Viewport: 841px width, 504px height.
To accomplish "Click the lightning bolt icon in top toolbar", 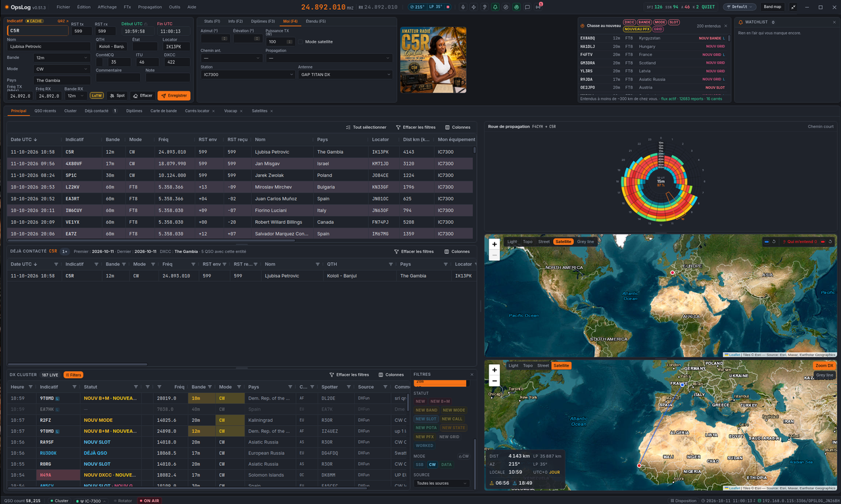I will pyautogui.click(x=473, y=7).
